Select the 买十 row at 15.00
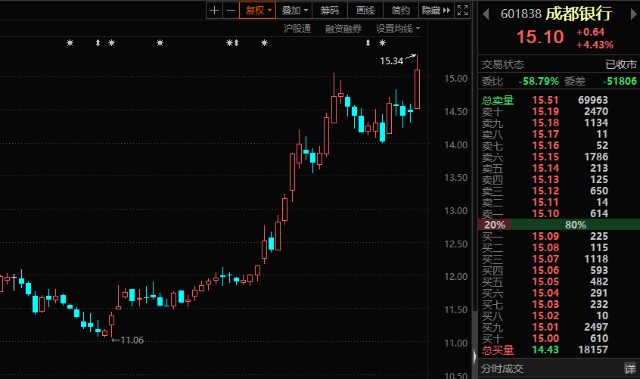640x379 pixels. (559, 338)
